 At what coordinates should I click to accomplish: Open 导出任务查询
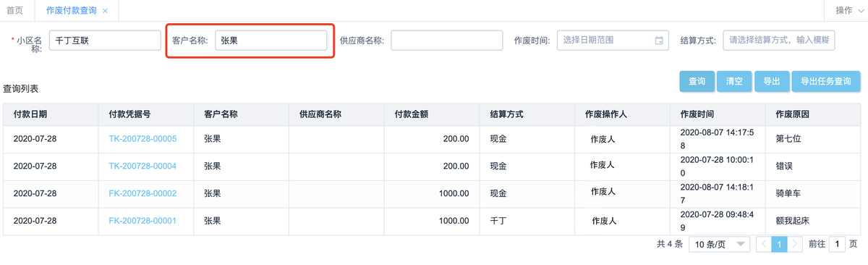pos(826,82)
